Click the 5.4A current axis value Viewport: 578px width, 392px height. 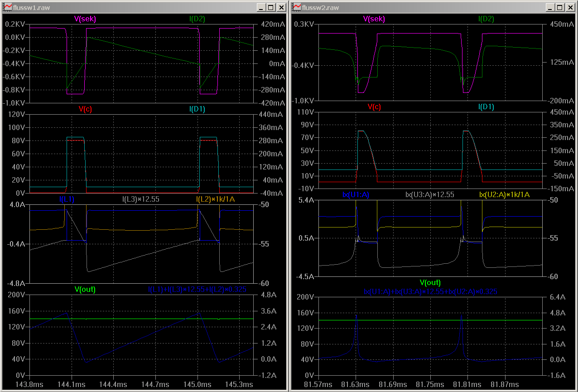[x=305, y=200]
